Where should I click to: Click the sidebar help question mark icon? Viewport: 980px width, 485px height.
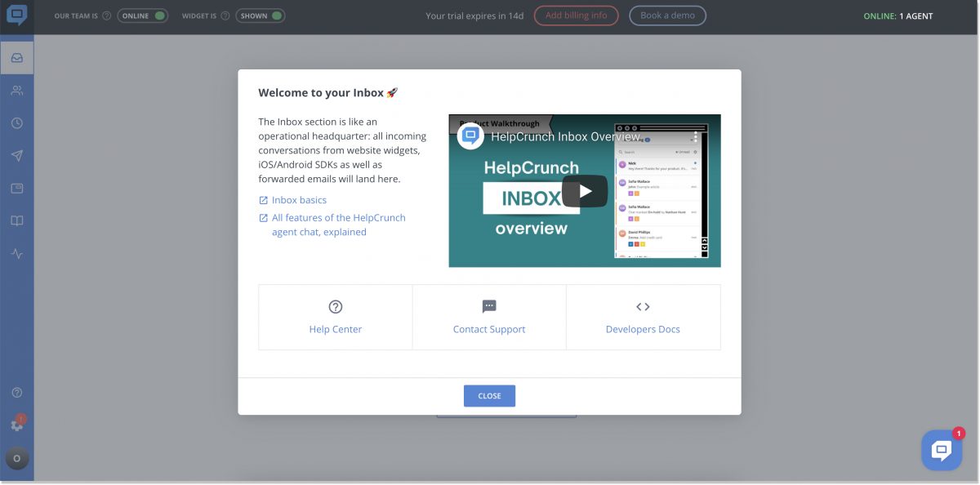[16, 393]
